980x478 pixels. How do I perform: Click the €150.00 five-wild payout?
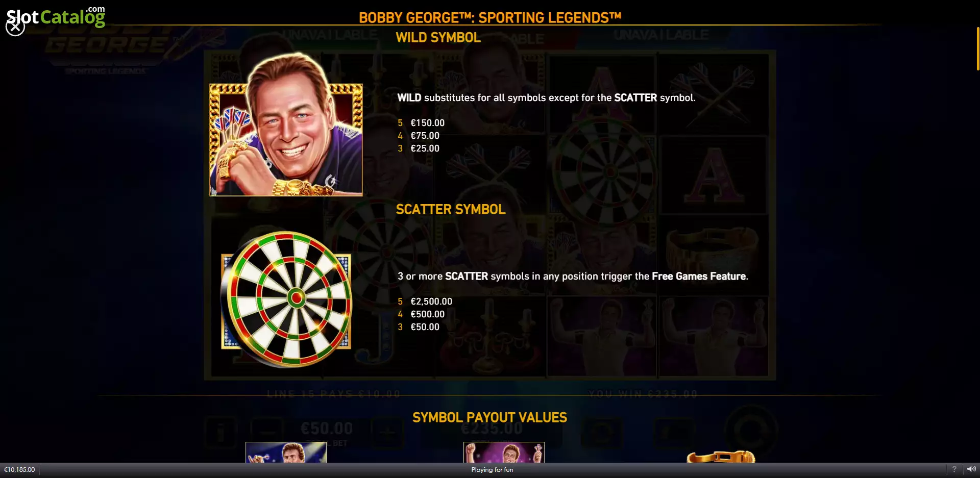coord(427,123)
